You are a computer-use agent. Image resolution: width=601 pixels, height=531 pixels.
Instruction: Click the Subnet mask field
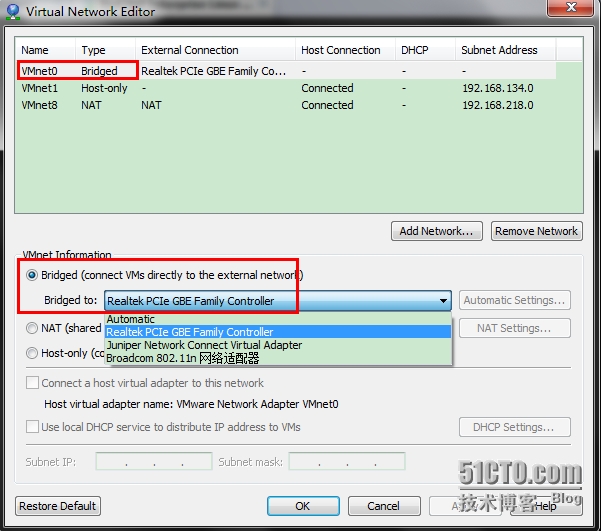click(x=347, y=461)
